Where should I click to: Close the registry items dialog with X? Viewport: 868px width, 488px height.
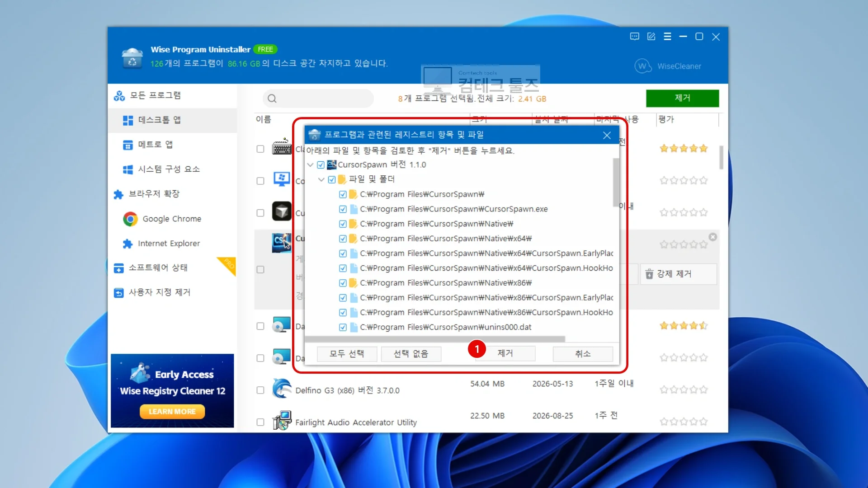[607, 135]
